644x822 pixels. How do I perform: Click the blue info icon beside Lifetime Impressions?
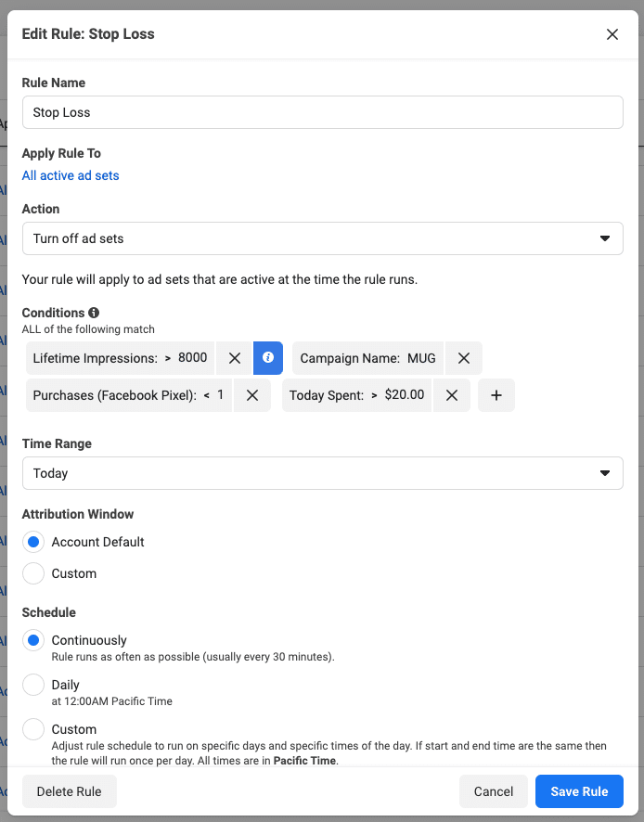[x=268, y=358]
